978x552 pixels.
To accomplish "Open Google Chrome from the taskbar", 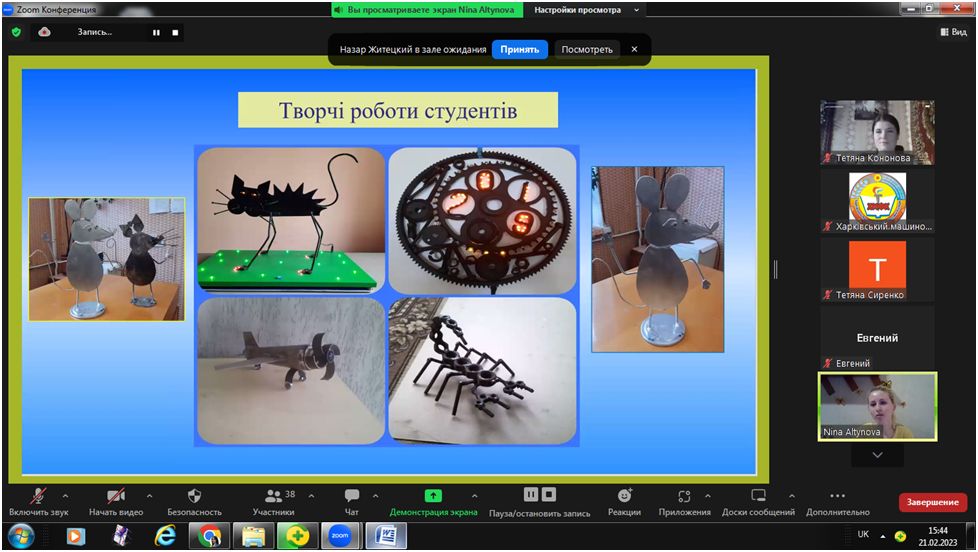I will click(210, 536).
